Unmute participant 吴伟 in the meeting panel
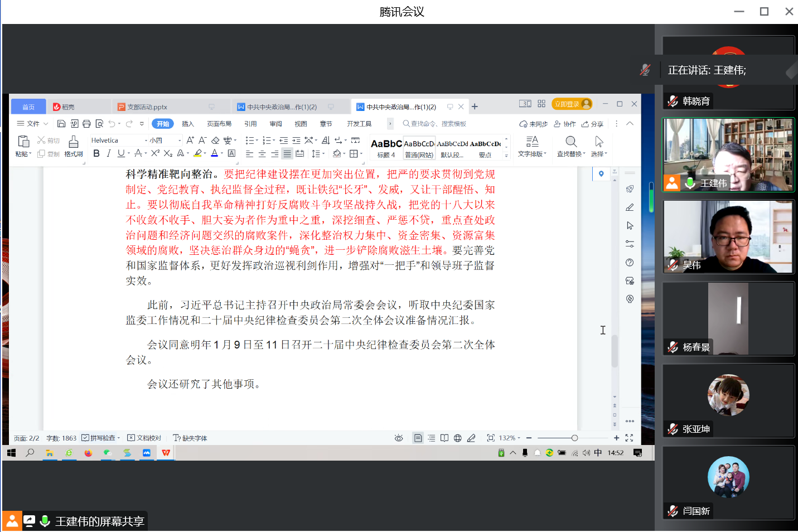 [x=672, y=265]
